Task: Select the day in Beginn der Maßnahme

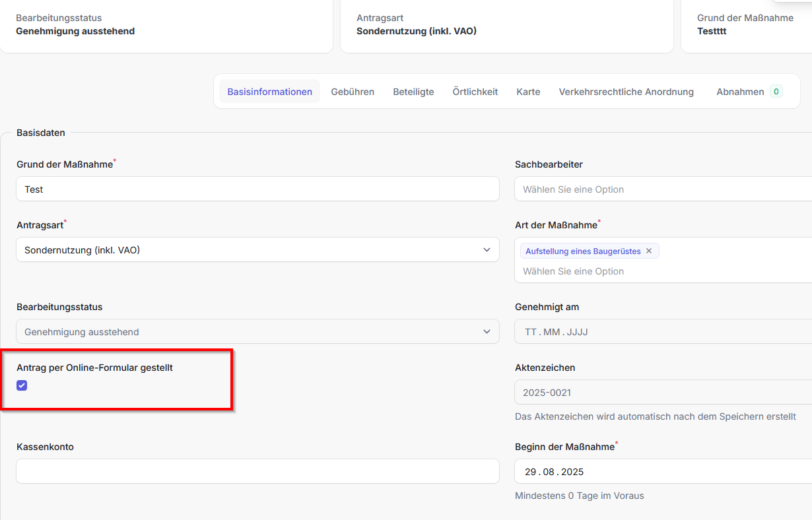Action: coord(531,472)
